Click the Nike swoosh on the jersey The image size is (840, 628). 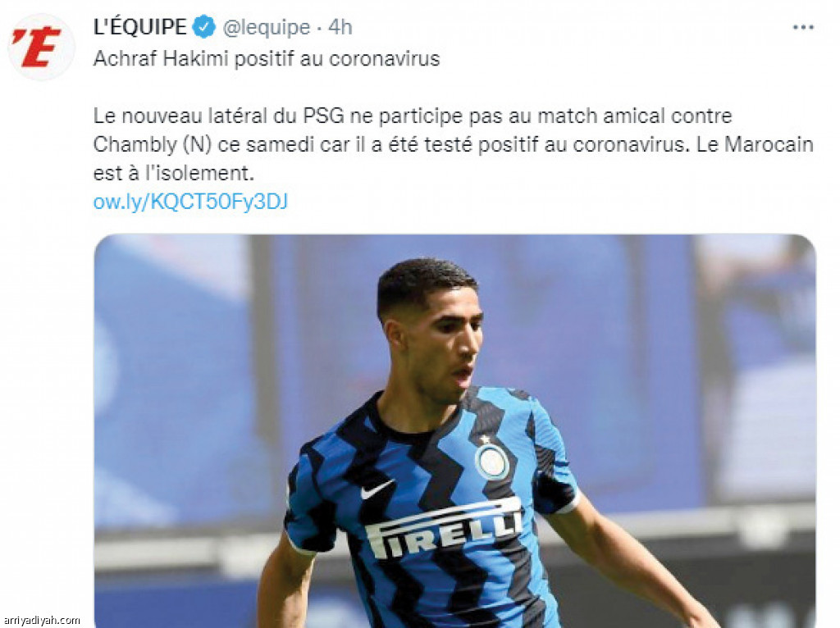pos(377,489)
